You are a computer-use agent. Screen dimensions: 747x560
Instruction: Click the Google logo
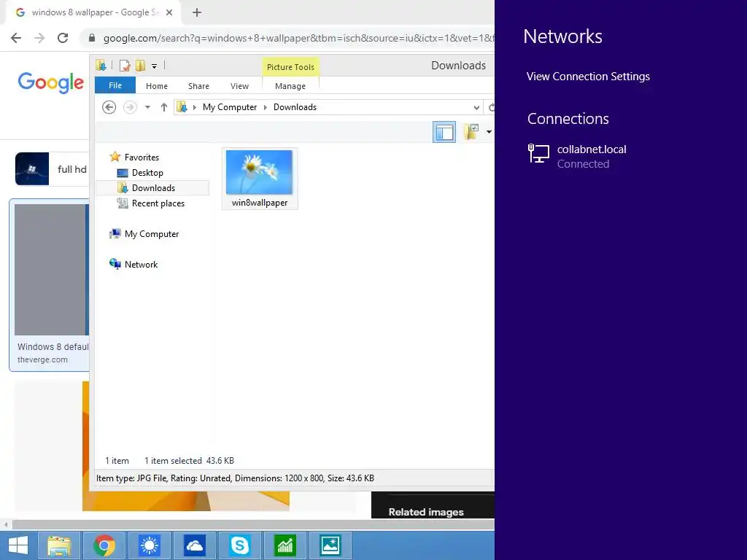[51, 82]
